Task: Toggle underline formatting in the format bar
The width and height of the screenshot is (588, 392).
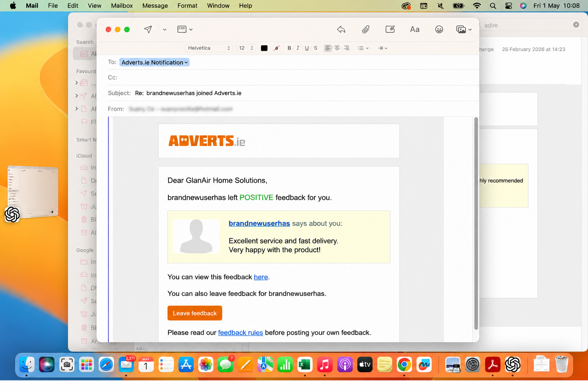Action: point(307,48)
